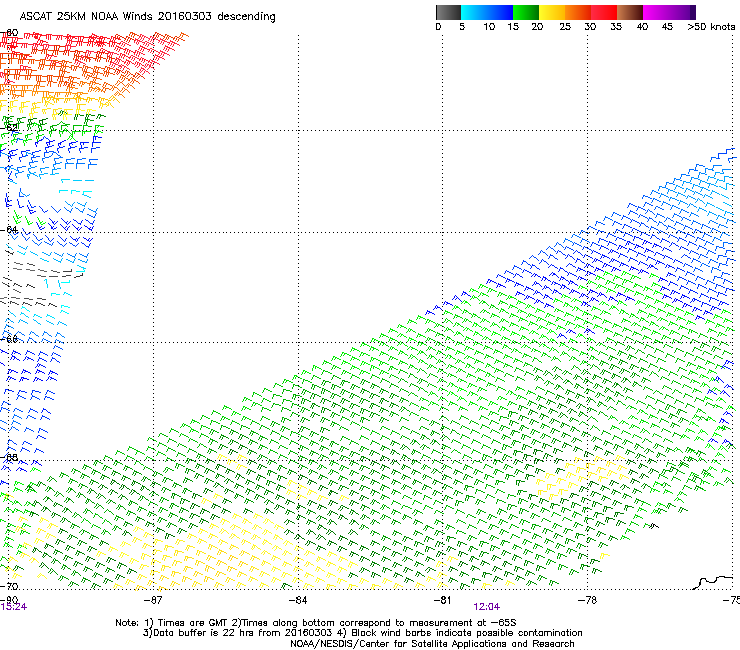
Task: Click the green 15-20 knots legend segment
Action: point(526,12)
